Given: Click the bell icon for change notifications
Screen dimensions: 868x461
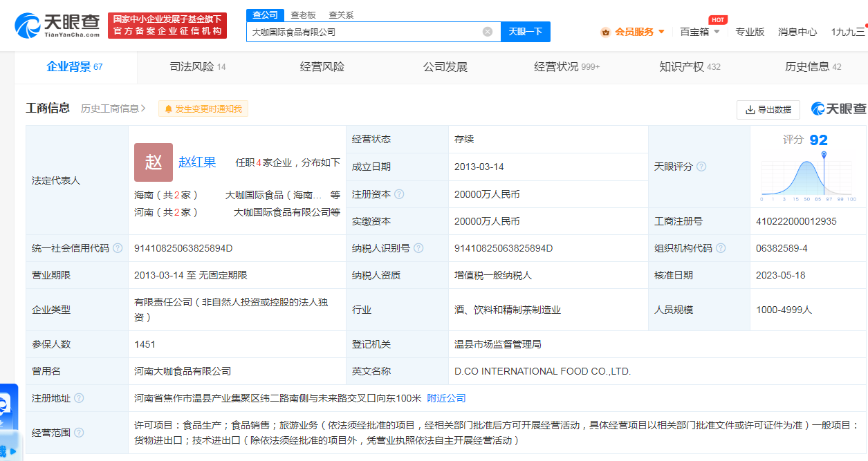Looking at the screenshot, I should 168,109.
